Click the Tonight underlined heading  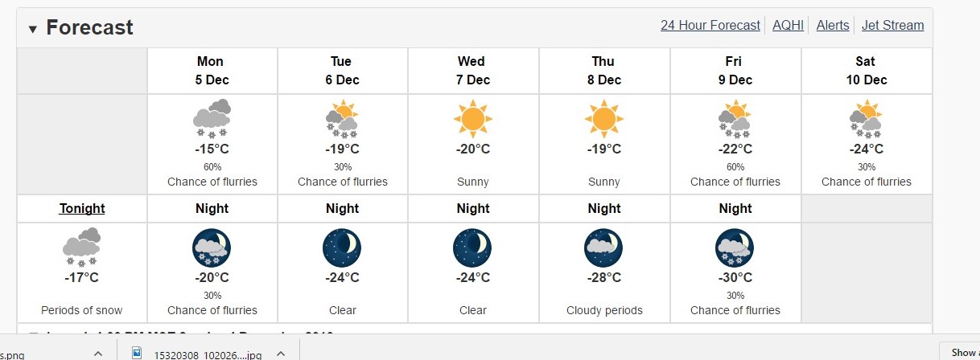82,208
